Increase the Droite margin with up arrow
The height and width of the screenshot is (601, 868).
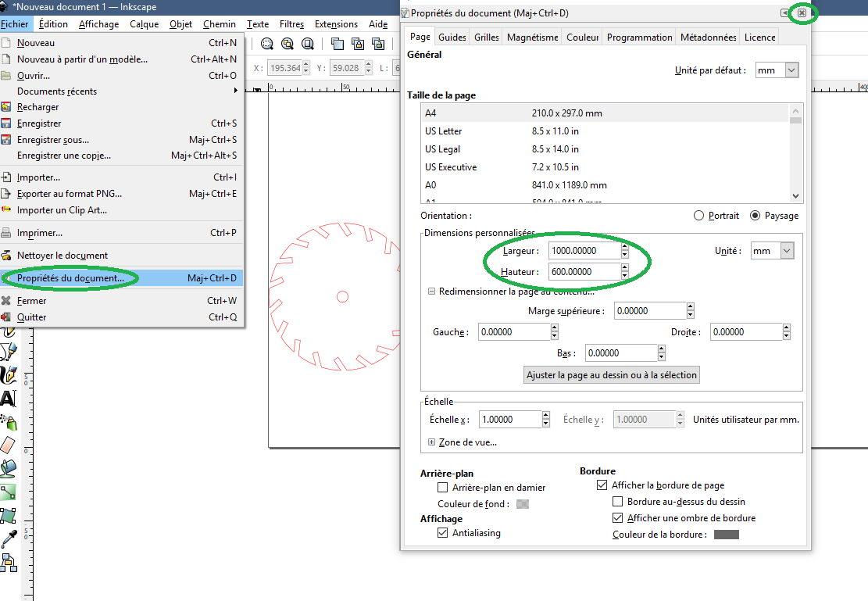pyautogui.click(x=787, y=328)
